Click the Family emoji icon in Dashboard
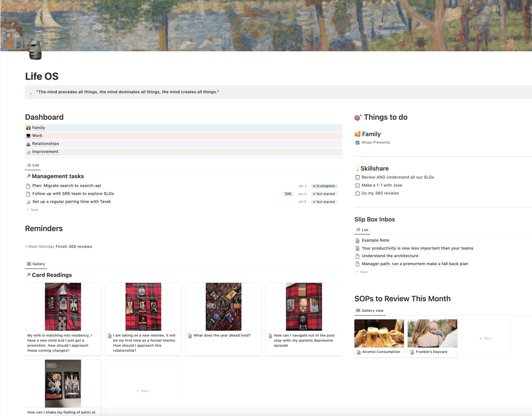532x416 pixels. point(28,128)
